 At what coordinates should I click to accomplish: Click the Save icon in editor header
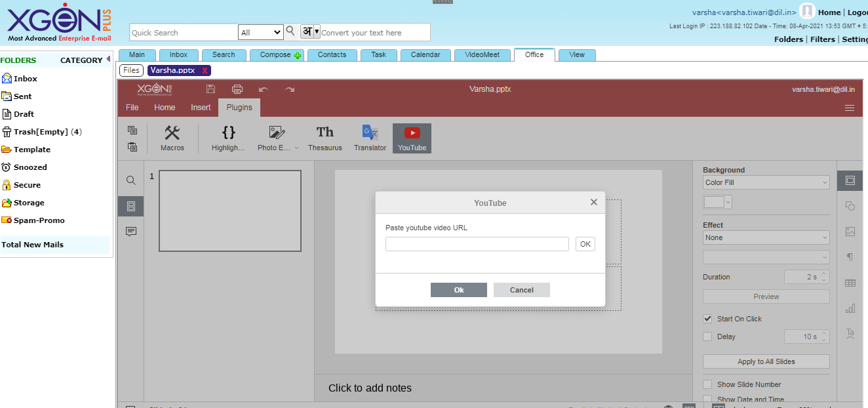[x=210, y=89]
